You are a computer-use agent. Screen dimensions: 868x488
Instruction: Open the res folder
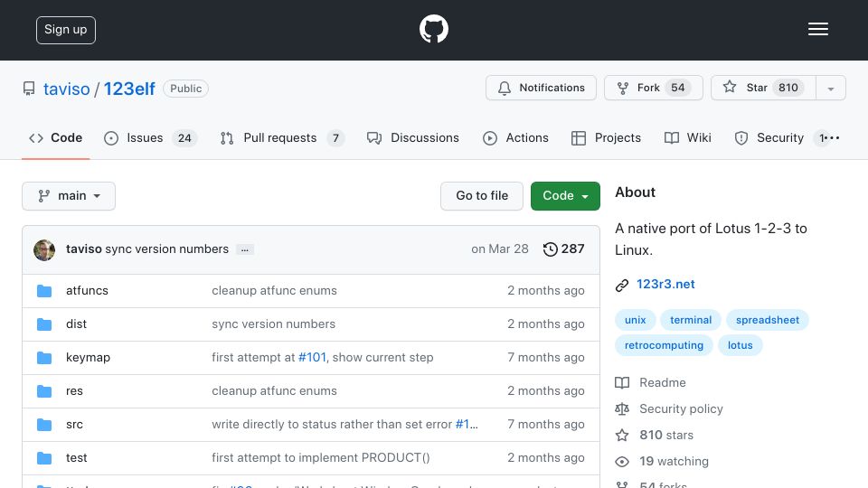[x=74, y=391]
